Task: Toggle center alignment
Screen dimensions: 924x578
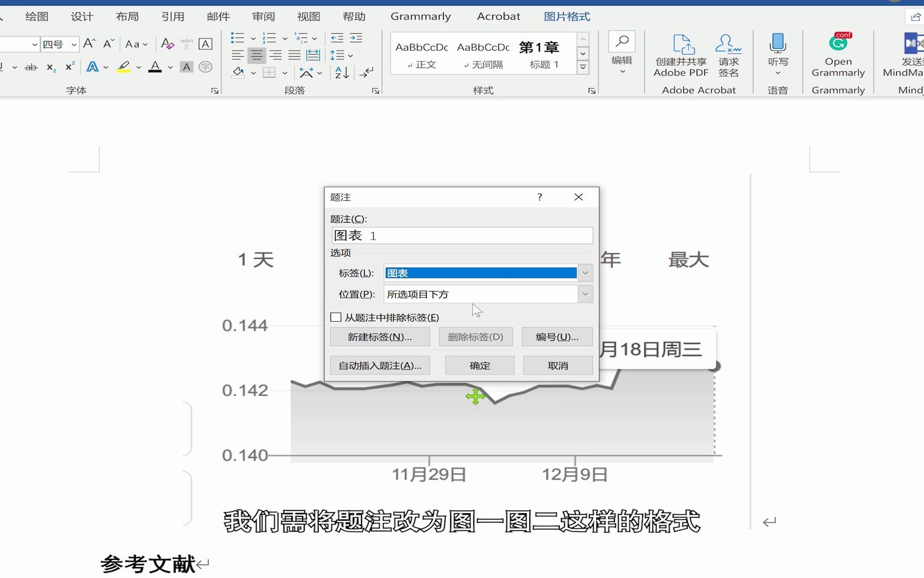Action: [257, 55]
